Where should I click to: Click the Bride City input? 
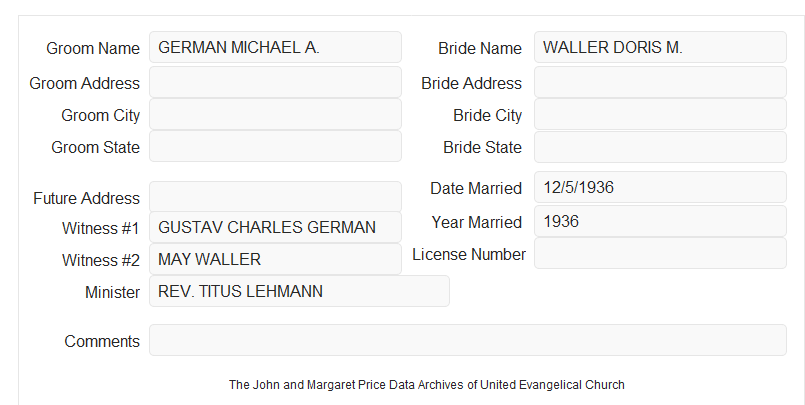[x=660, y=114]
